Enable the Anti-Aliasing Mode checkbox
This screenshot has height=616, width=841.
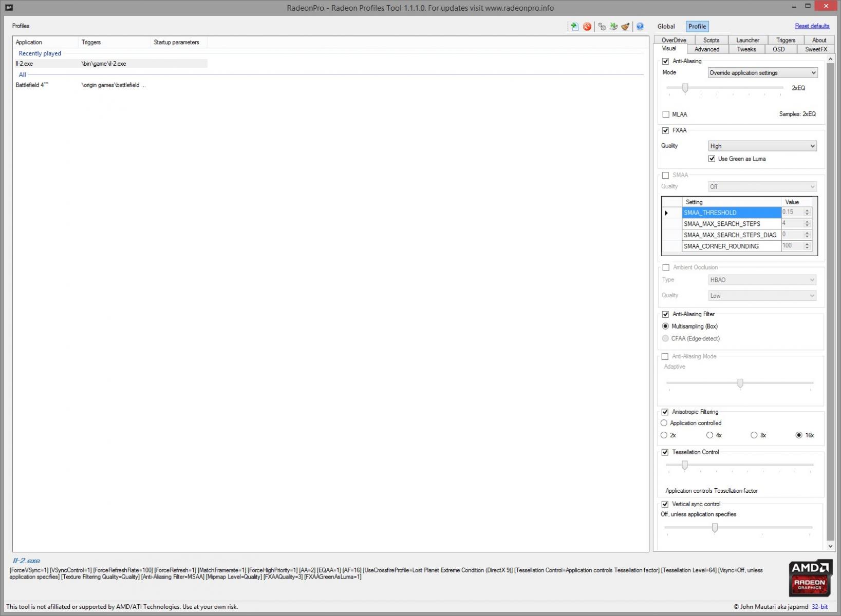coord(665,356)
